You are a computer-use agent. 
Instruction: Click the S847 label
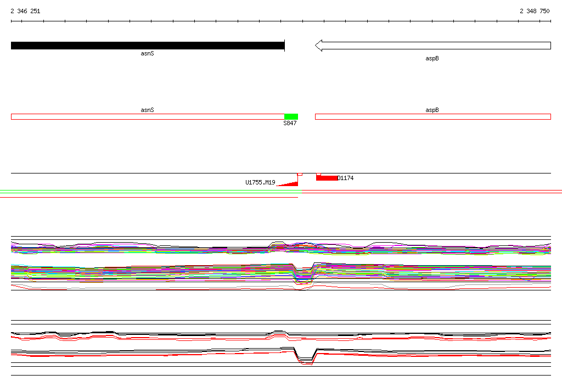(x=290, y=123)
